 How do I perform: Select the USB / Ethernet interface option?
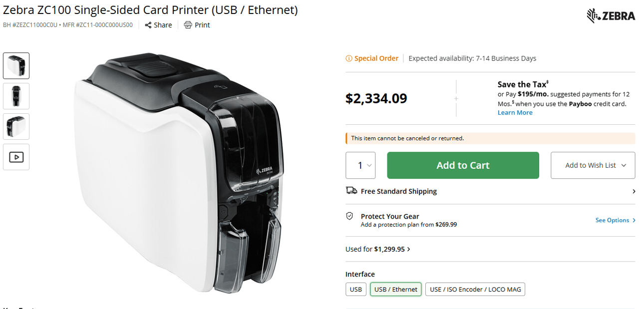click(x=395, y=289)
